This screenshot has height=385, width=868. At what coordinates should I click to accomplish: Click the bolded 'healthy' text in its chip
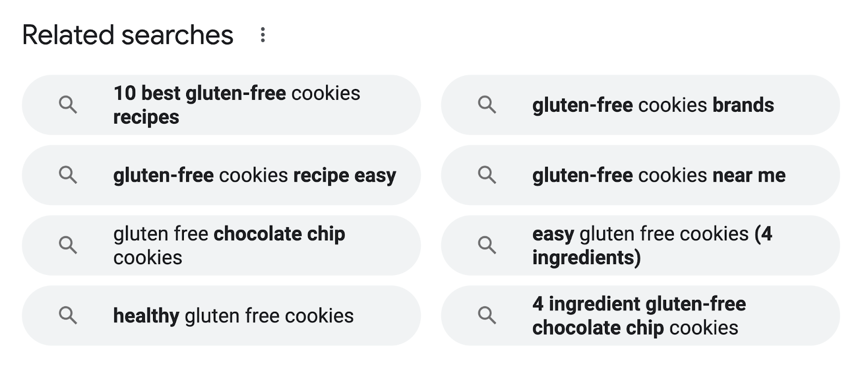[146, 315]
